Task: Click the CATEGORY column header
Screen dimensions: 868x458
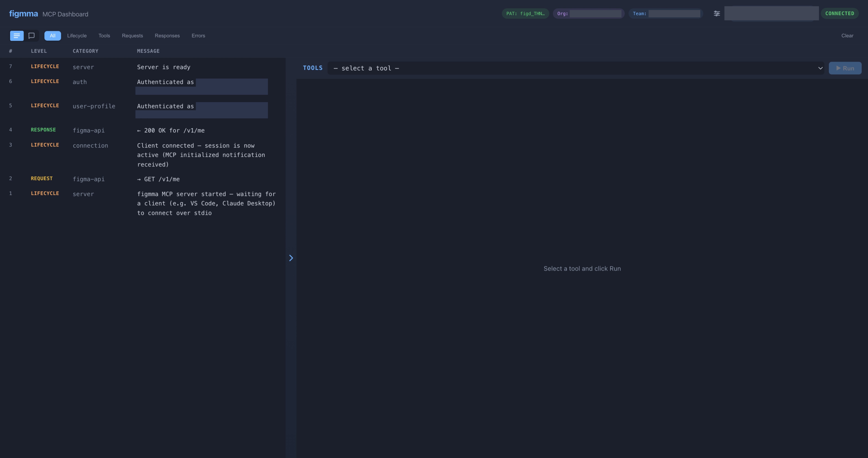Action: point(86,51)
